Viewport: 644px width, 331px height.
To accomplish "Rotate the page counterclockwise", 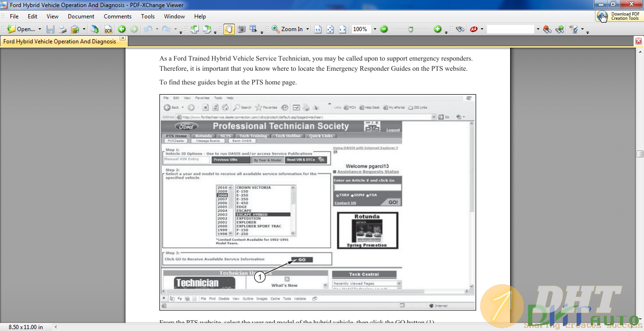I will point(195,29).
